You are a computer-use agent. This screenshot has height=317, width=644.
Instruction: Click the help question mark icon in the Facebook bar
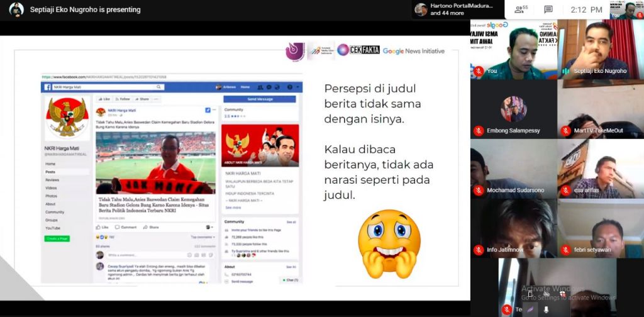coord(290,87)
